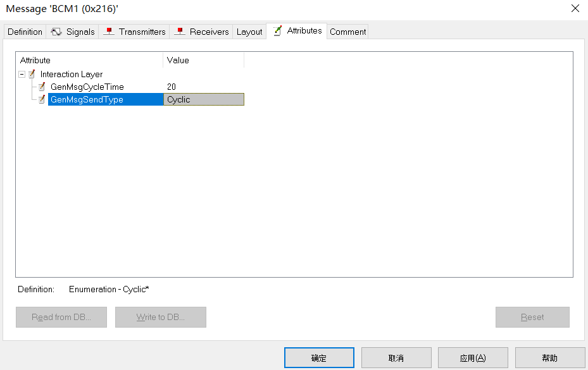Image resolution: width=588 pixels, height=370 pixels.
Task: Apply changes using 应用(A)
Action: (473, 357)
